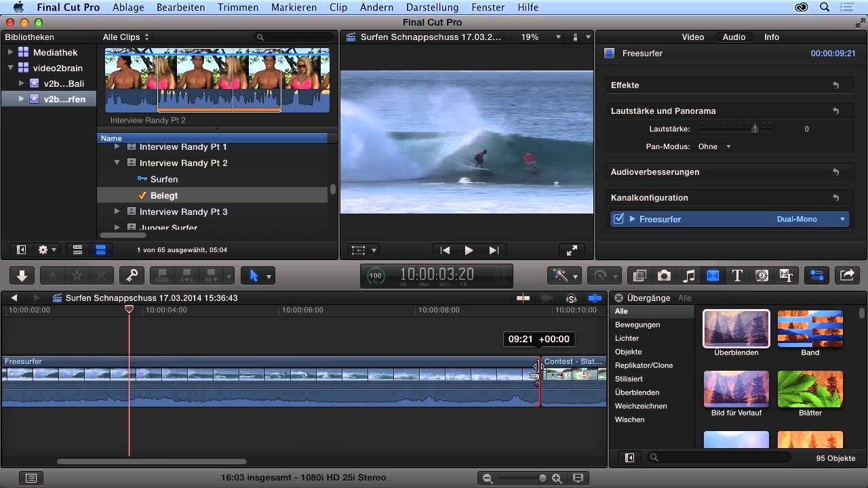Image resolution: width=868 pixels, height=488 pixels.
Task: Jump to next edit in viewer
Action: point(494,250)
